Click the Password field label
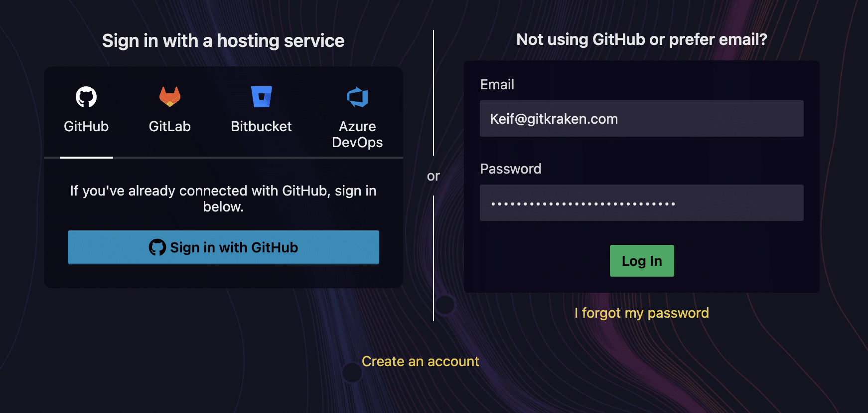Viewport: 868px width, 413px height. pos(510,169)
